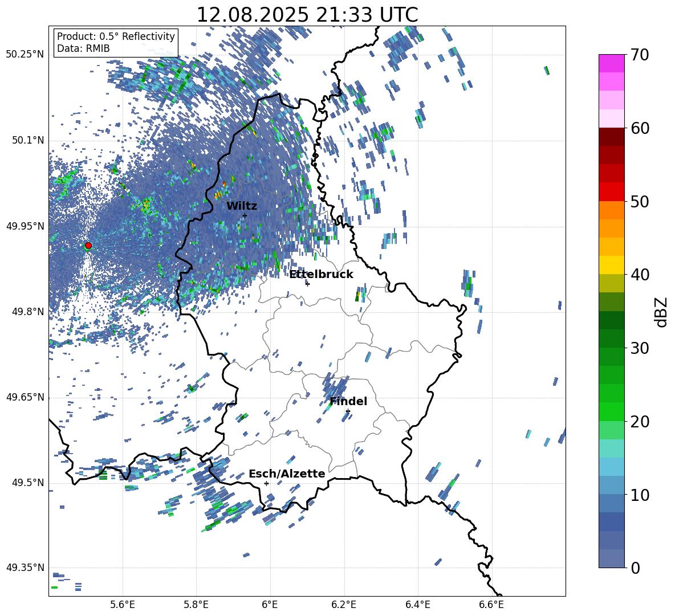The image size is (675, 616).
Task: Click the 0 tick on the colorbar
Action: [635, 568]
